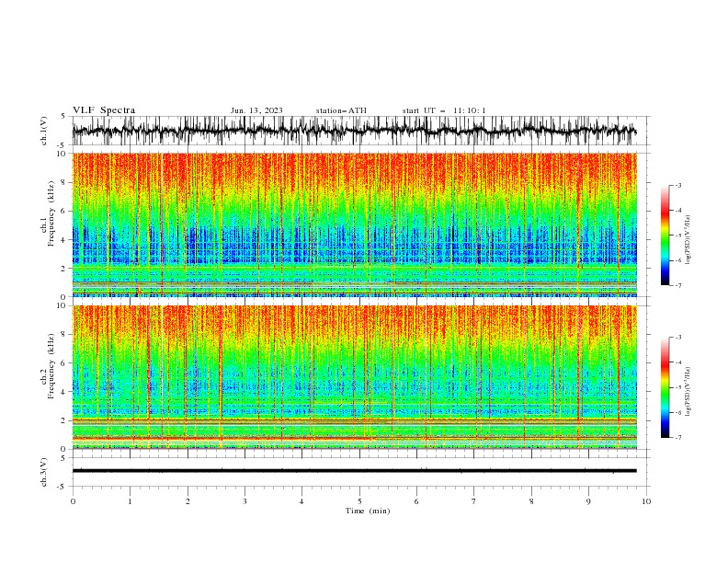Screen dimensions: 728x563
Task: Click the ch.1 color bar 'log(PSD)(V²/Hz)' label
Action: (x=688, y=240)
